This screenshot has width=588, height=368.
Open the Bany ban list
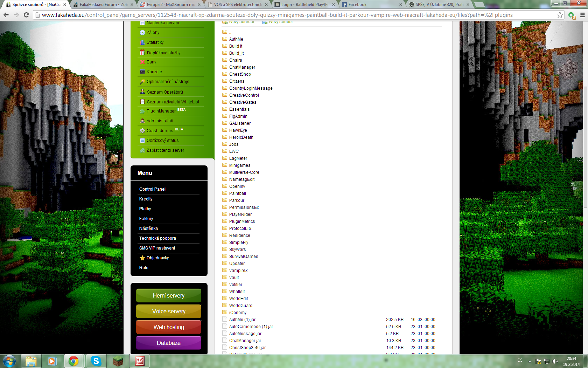pyautogui.click(x=143, y=62)
